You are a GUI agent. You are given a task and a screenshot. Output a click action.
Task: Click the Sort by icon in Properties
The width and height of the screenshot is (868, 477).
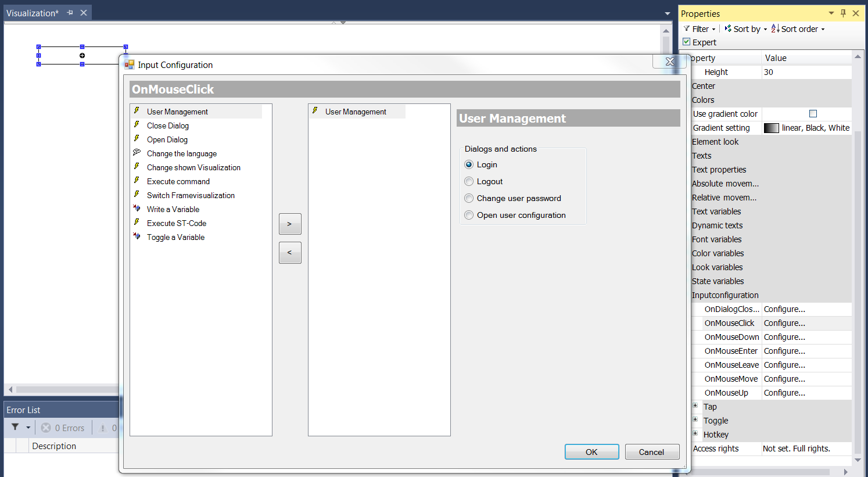coord(728,28)
